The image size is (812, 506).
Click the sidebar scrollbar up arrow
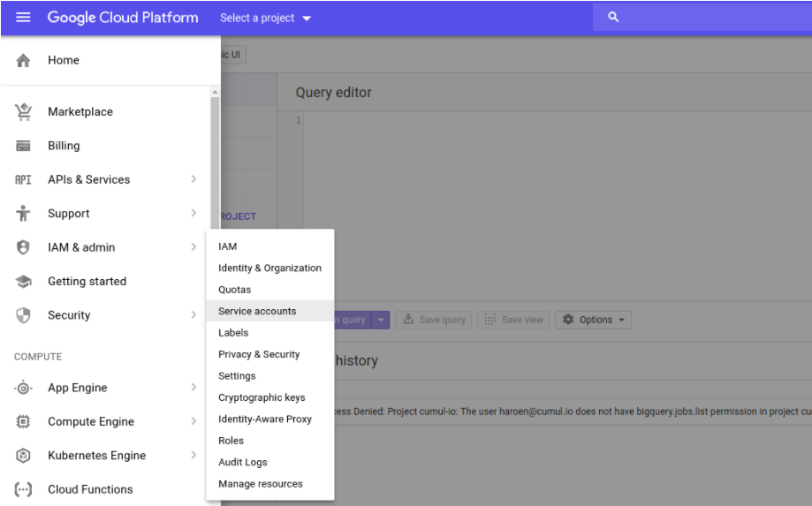(x=214, y=93)
